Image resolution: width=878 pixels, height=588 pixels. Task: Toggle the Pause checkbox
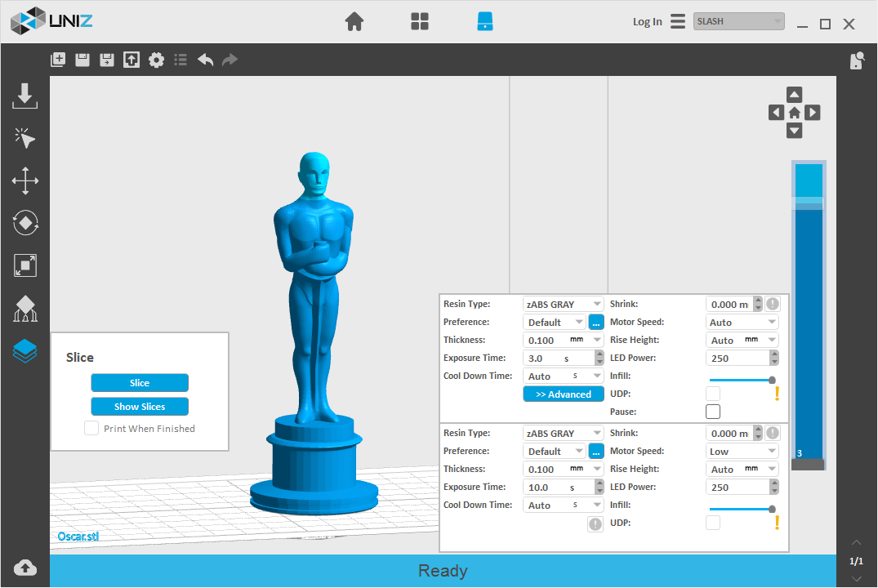click(x=713, y=412)
